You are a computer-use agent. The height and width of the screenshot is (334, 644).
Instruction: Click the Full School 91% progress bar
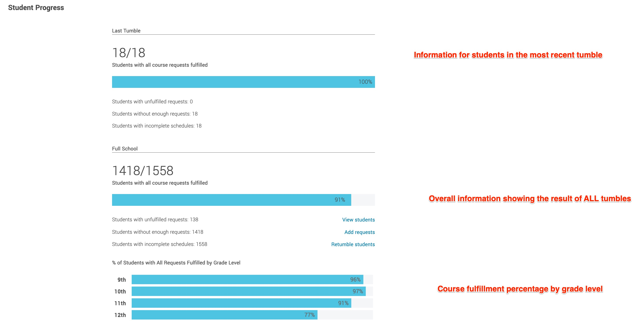point(231,200)
